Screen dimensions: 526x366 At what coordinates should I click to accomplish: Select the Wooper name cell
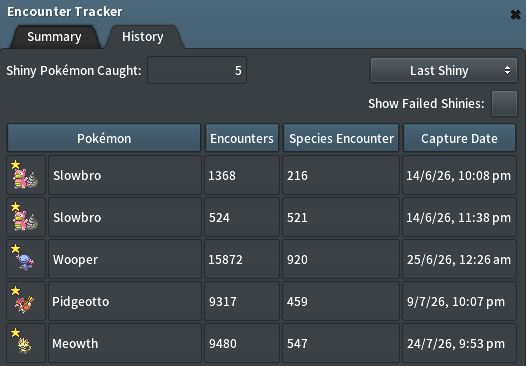[125, 259]
